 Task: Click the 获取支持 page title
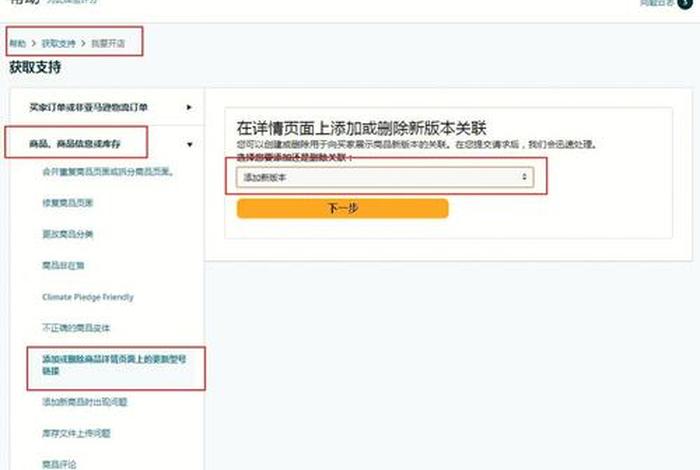35,67
